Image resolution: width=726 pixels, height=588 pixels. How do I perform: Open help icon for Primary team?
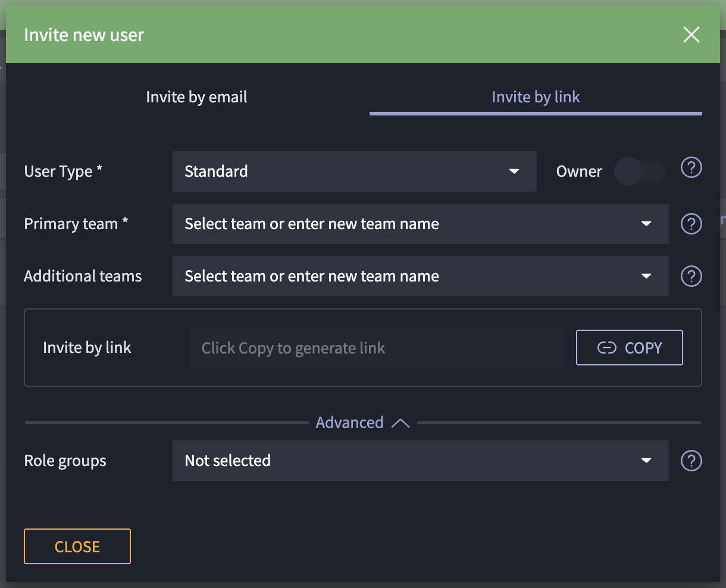coord(691,224)
